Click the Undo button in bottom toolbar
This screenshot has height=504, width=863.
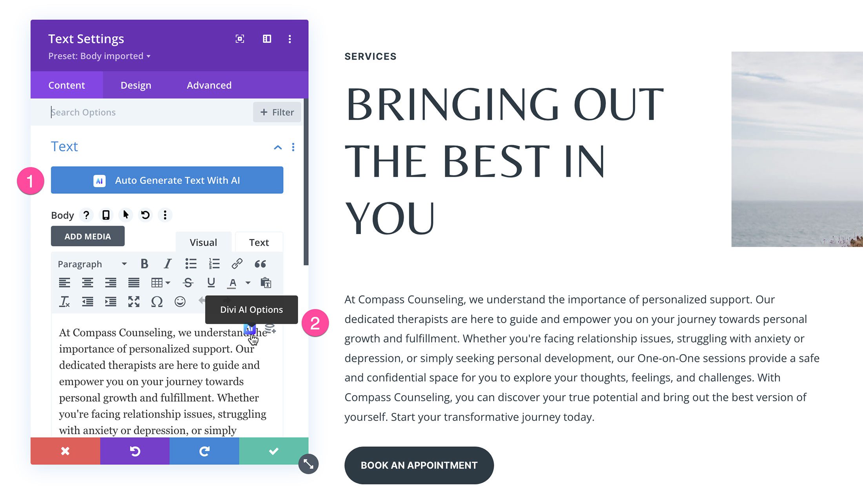point(135,451)
